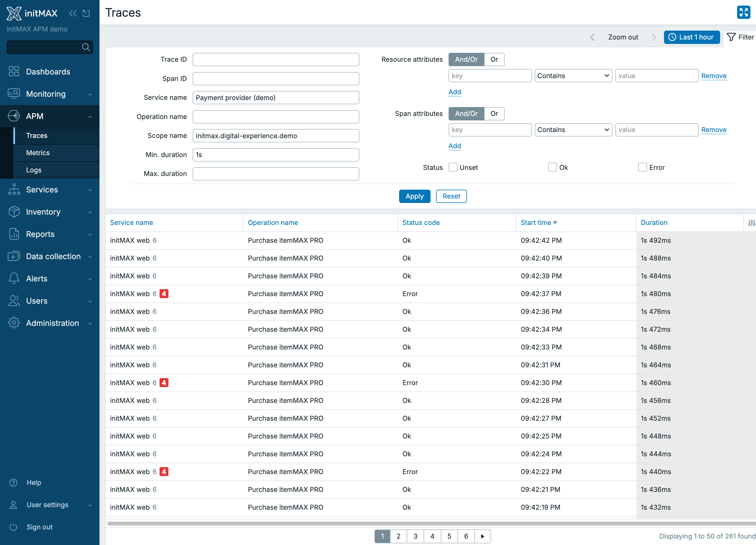Click the APM sidebar icon
This screenshot has width=756, height=545.
(x=14, y=116)
